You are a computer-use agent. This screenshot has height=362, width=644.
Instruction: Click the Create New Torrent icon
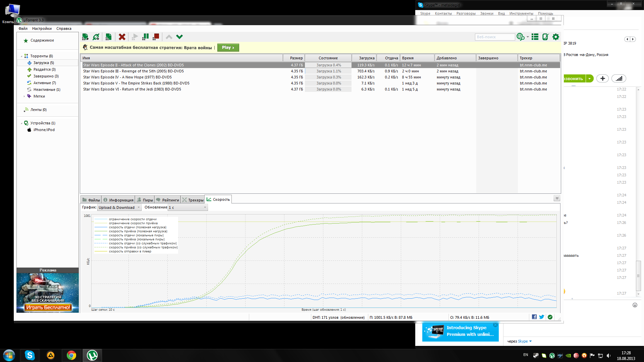[x=108, y=37]
